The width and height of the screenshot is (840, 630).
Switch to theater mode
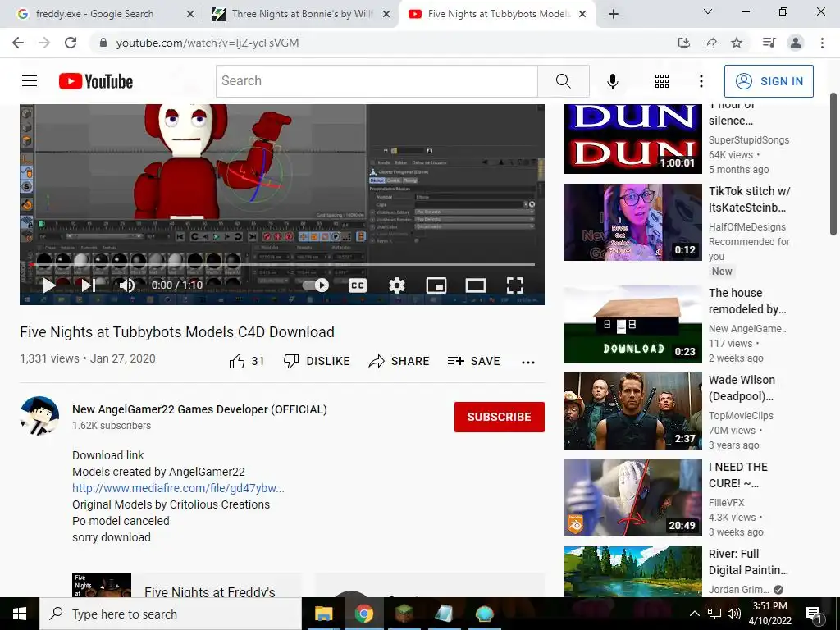tap(475, 285)
